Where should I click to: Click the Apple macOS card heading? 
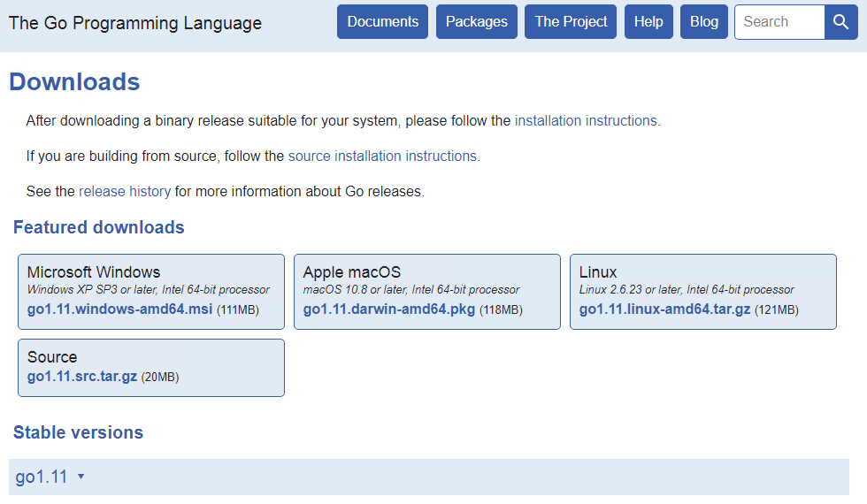(x=352, y=272)
